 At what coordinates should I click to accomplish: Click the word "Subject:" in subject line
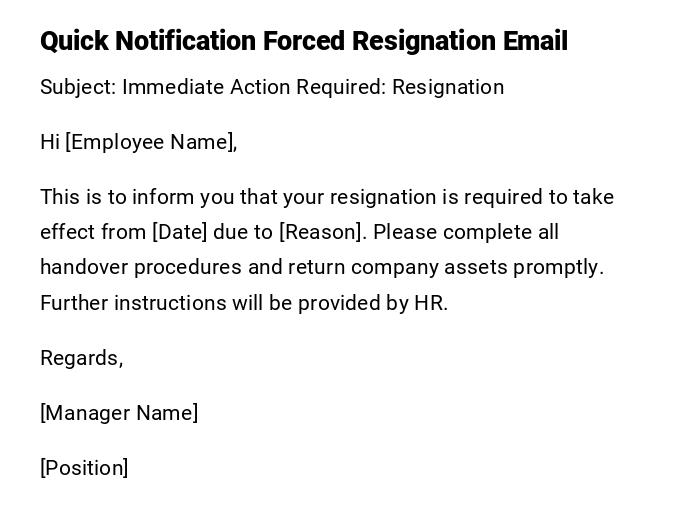[x=78, y=87]
